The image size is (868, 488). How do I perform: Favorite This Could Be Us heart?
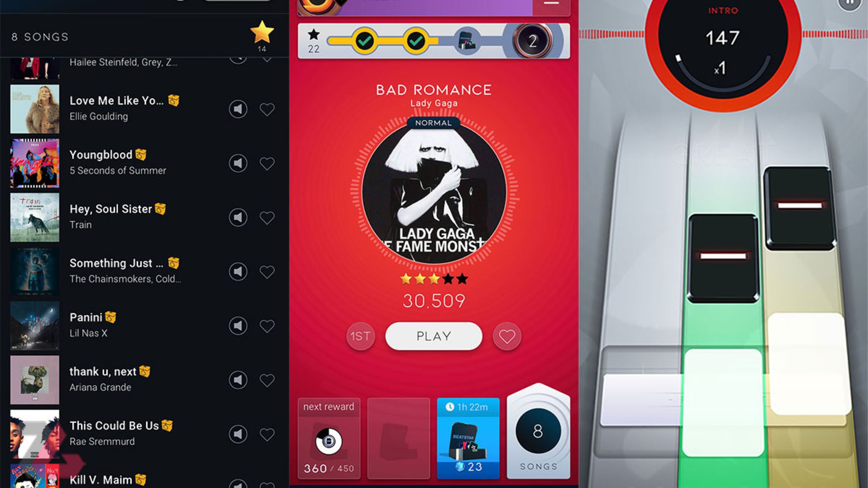267,435
